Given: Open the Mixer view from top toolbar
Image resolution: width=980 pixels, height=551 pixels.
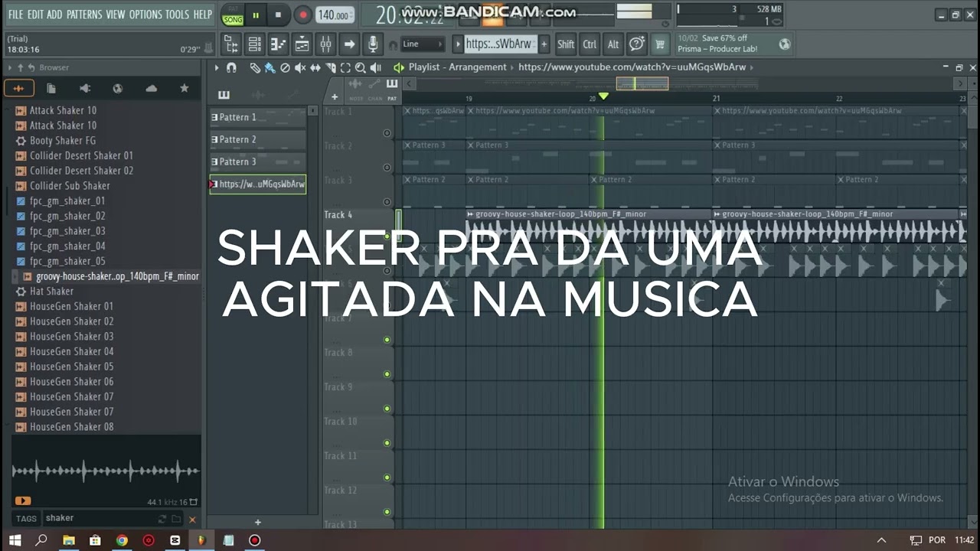Looking at the screenshot, I should coord(325,44).
